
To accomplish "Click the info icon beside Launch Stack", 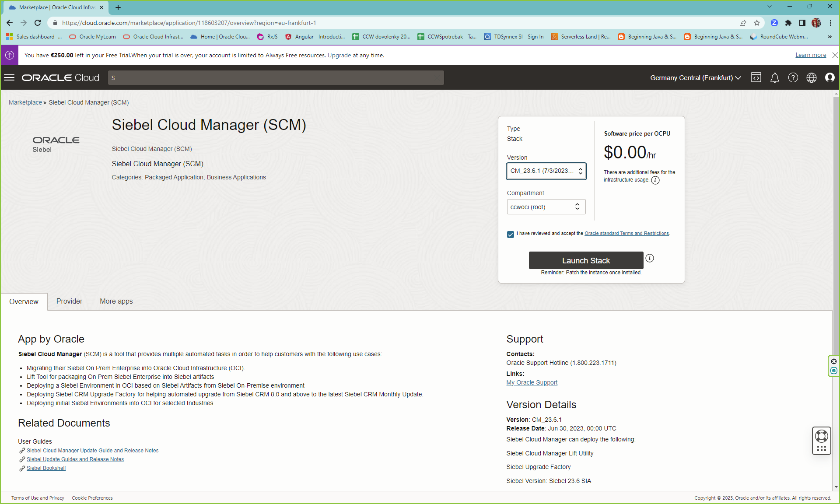I will 650,258.
